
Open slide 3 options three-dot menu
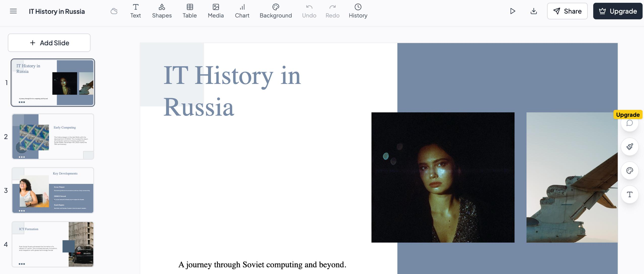pos(22,211)
